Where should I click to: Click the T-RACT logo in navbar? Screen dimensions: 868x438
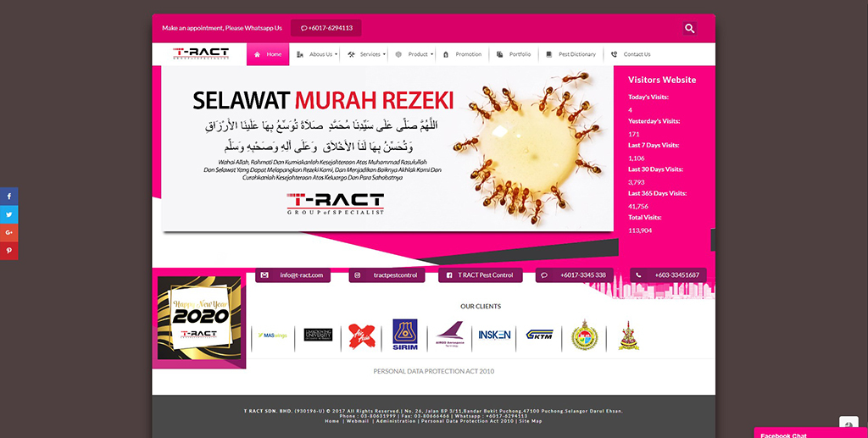(x=200, y=53)
